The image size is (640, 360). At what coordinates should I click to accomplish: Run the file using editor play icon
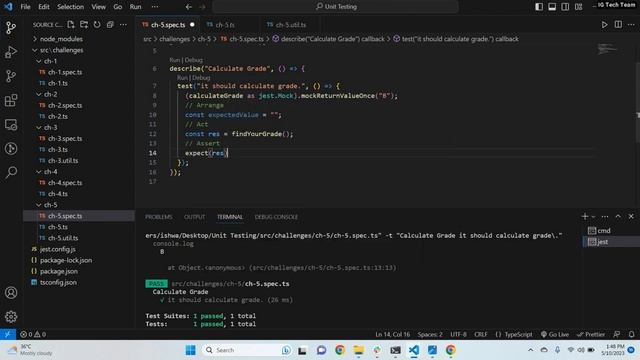(x=604, y=24)
